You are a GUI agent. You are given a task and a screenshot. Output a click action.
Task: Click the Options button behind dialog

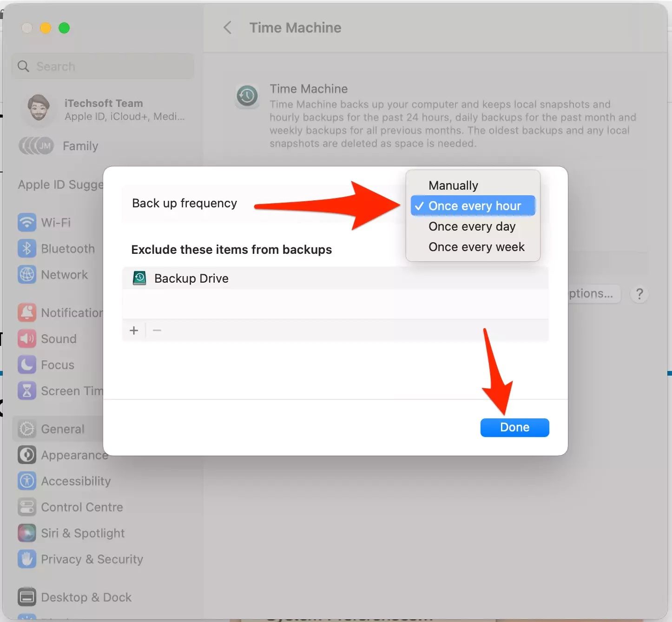pyautogui.click(x=593, y=294)
